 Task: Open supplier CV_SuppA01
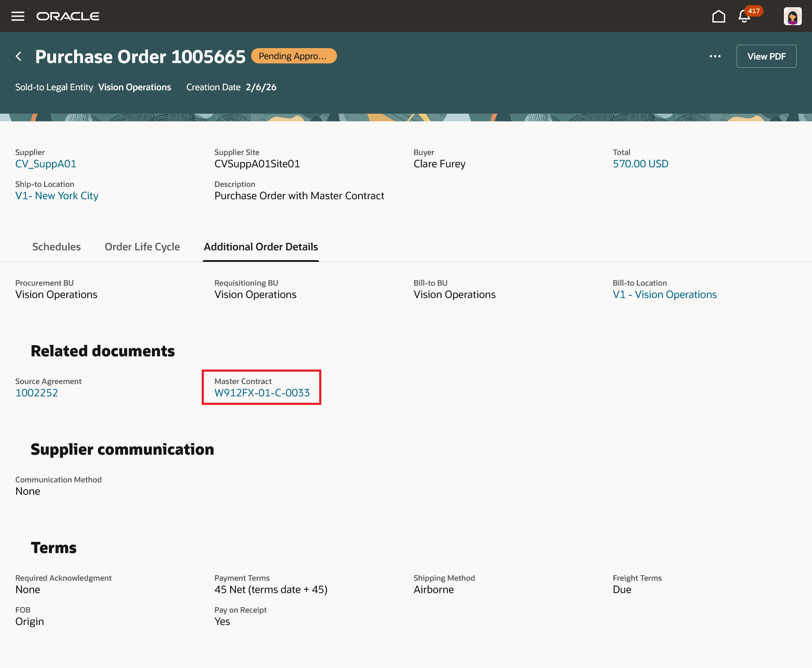click(x=46, y=163)
